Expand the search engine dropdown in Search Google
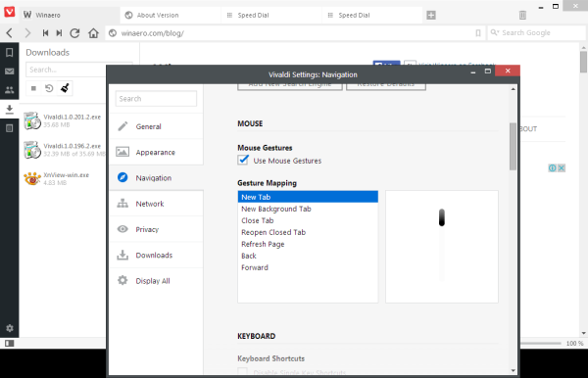This screenshot has height=378, width=588. (495, 32)
